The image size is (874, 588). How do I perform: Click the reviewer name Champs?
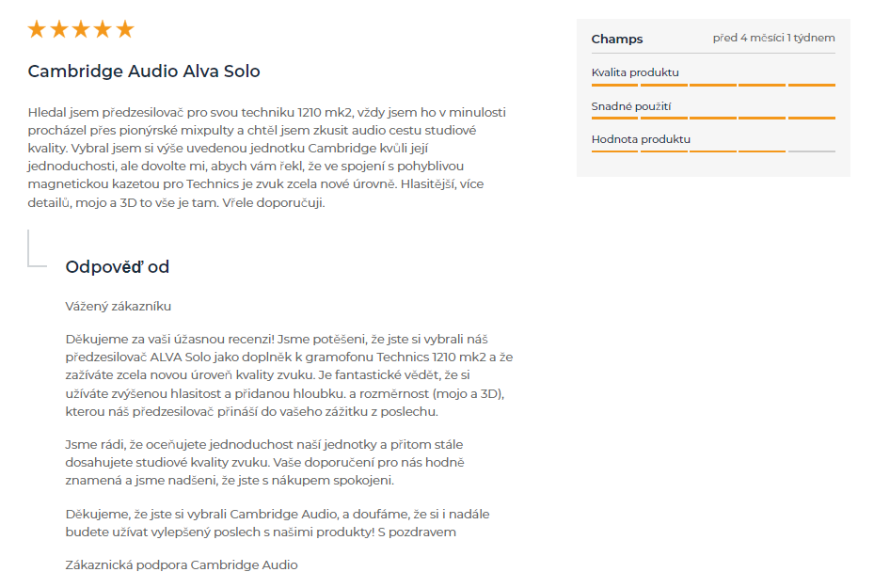click(617, 39)
